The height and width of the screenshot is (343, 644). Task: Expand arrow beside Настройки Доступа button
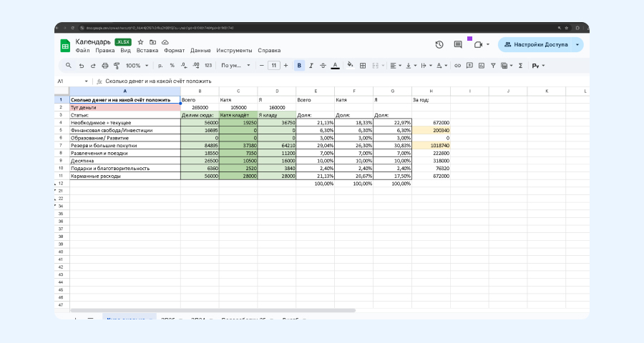(577, 45)
